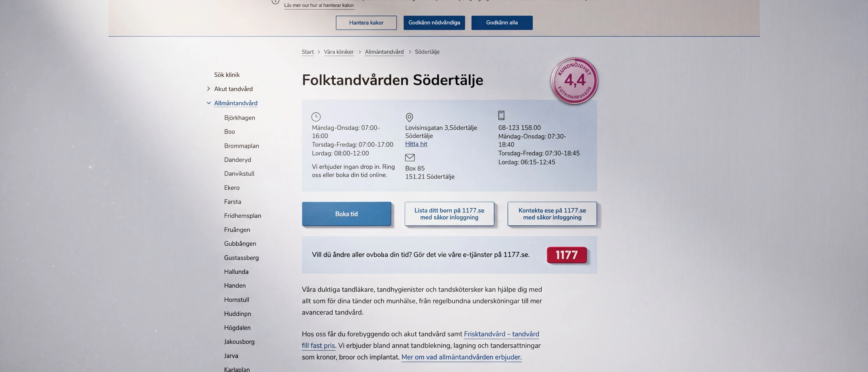This screenshot has width=868, height=372.
Task: Select Fruängen clinic in sidebar
Action: point(237,230)
